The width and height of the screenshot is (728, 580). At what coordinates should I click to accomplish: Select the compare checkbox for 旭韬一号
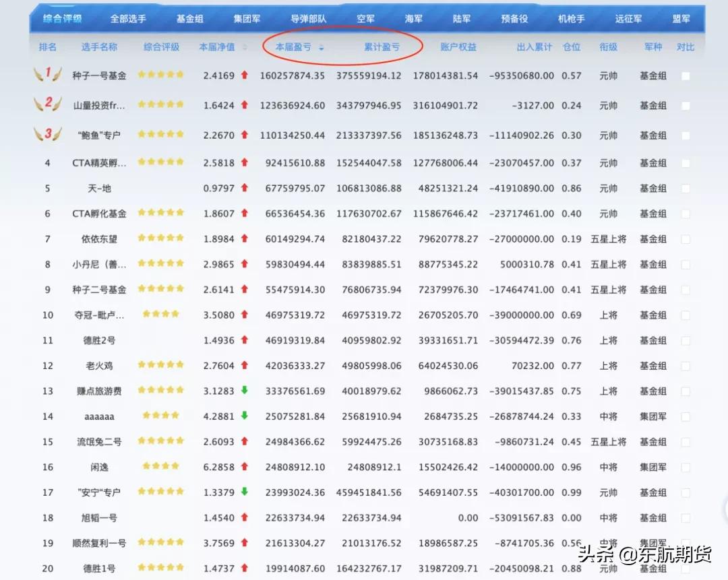(686, 518)
